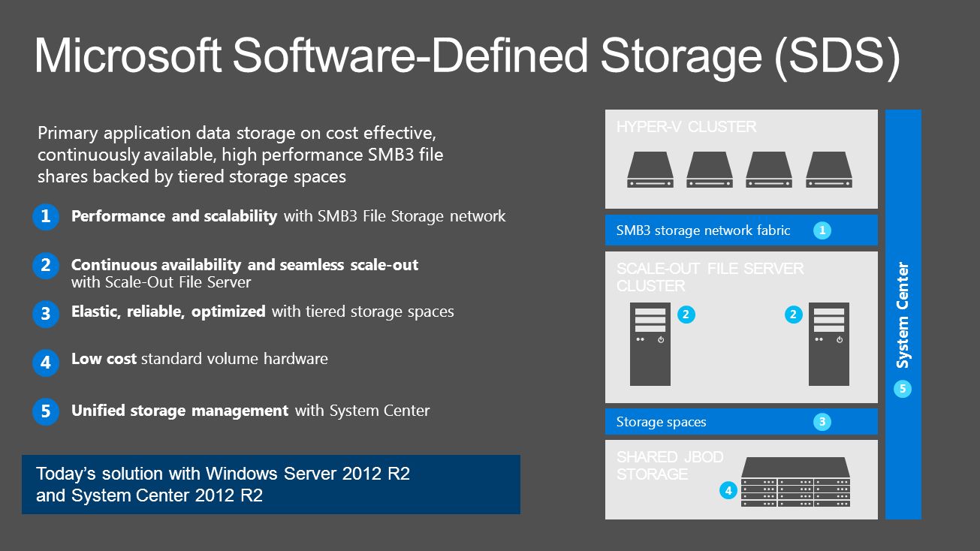Select the right Scale-Out File Server tower icon
980x551 pixels.
pos(829,344)
